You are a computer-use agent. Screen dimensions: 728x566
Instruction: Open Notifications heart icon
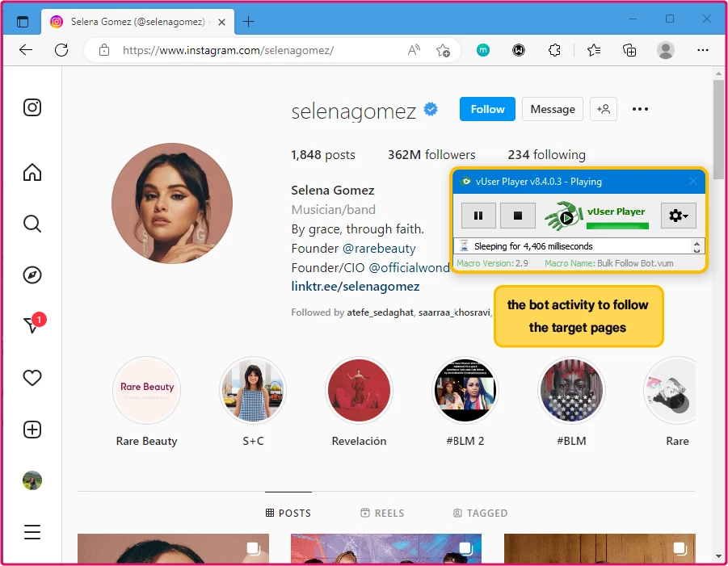32,378
